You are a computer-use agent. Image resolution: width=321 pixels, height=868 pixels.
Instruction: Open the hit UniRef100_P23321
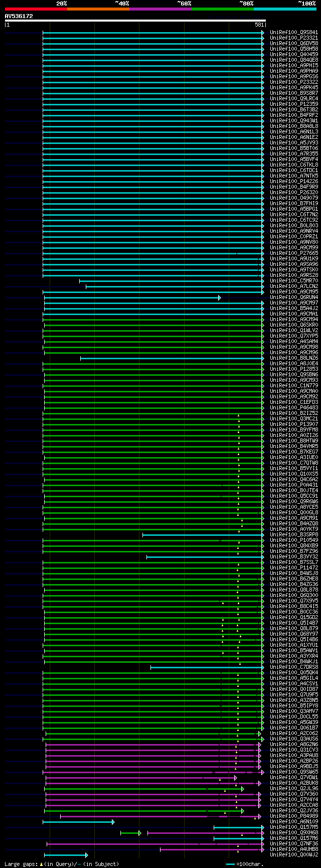pyautogui.click(x=294, y=38)
